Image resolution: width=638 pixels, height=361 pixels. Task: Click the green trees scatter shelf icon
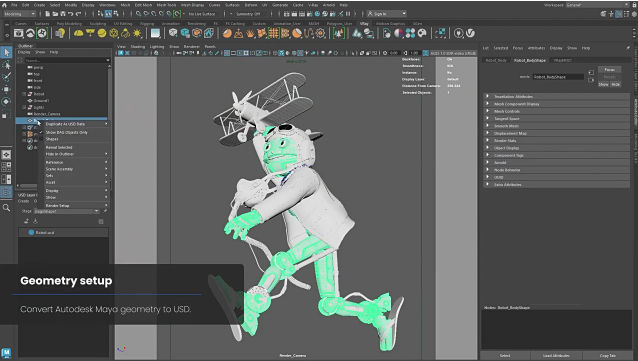tap(339, 33)
